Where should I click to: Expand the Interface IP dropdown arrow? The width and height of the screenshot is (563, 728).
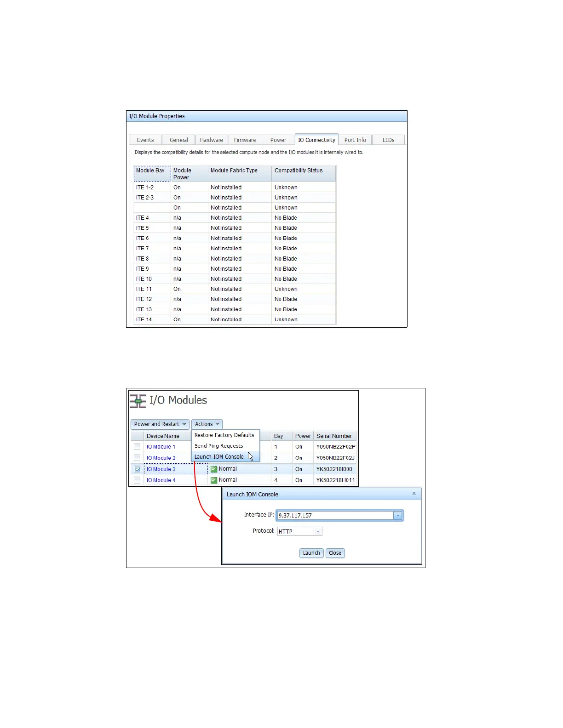(398, 516)
